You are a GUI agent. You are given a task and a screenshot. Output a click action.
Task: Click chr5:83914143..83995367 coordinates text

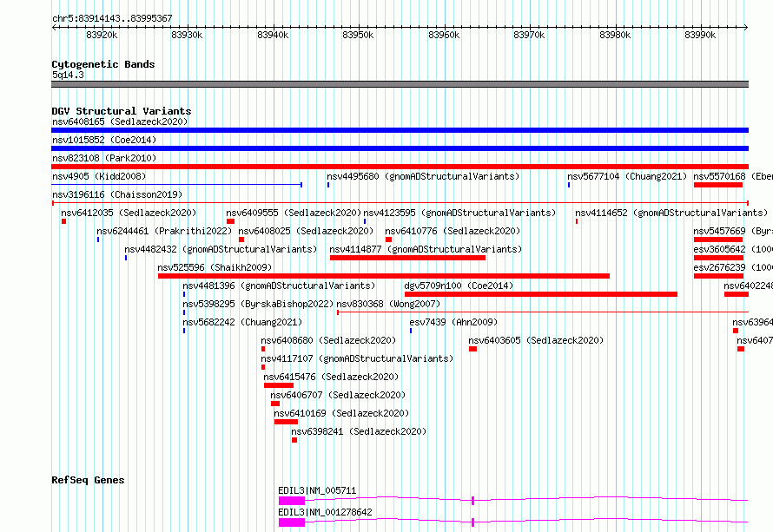click(112, 18)
